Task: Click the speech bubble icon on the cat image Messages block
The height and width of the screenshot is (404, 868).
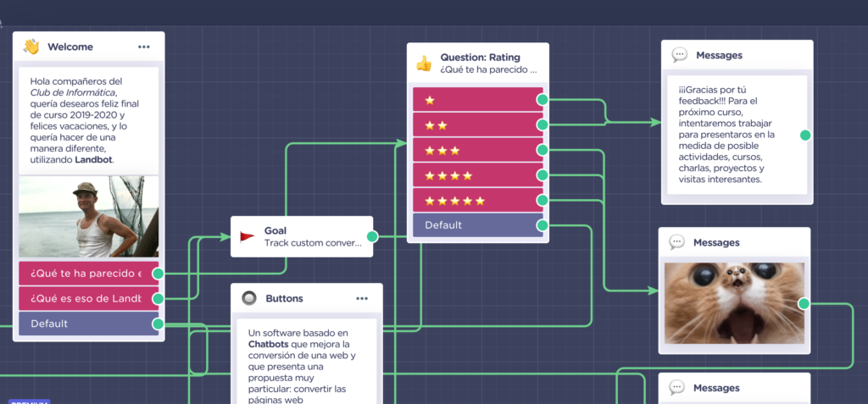Action: click(x=676, y=242)
